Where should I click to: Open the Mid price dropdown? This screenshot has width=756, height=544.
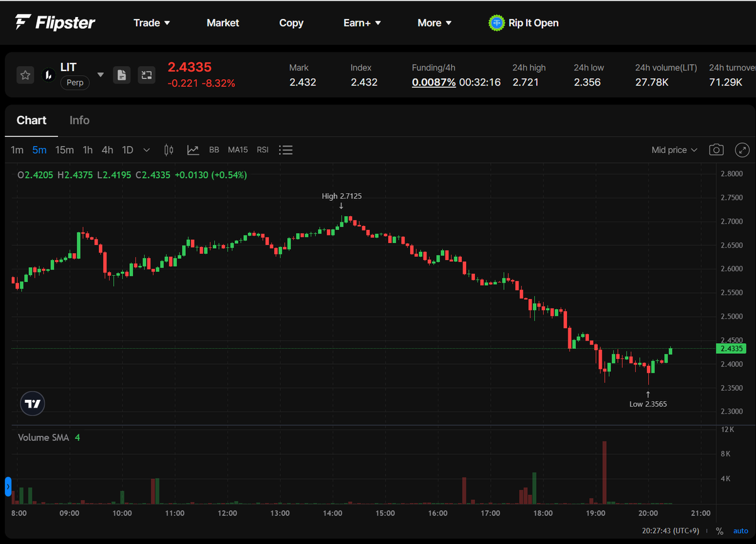[675, 150]
